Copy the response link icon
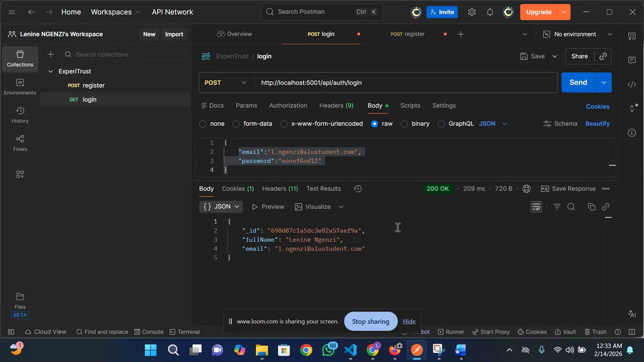This screenshot has width=644, height=362. (606, 207)
